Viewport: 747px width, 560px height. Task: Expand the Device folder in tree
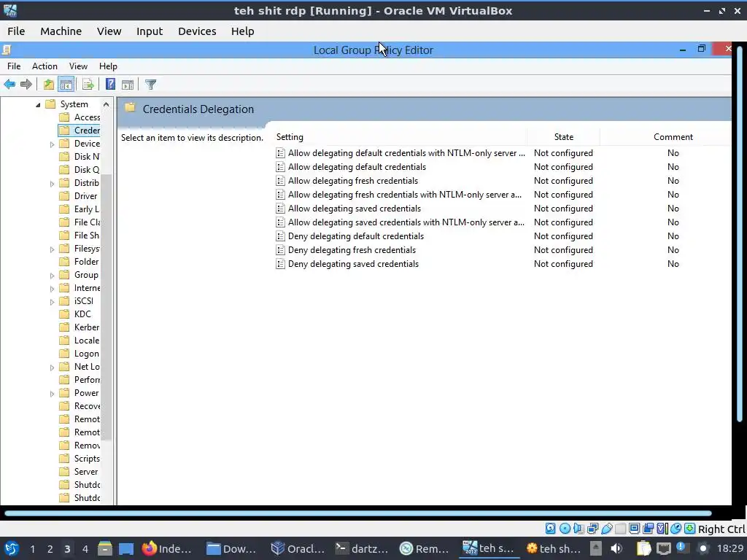pyautogui.click(x=52, y=144)
